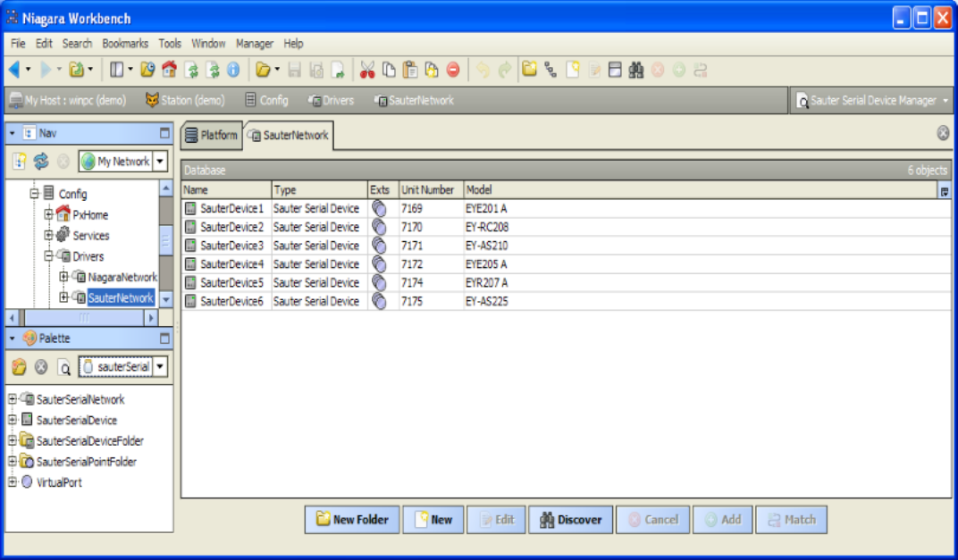Click the close palette icon
This screenshot has width=958, height=560.
click(41, 367)
